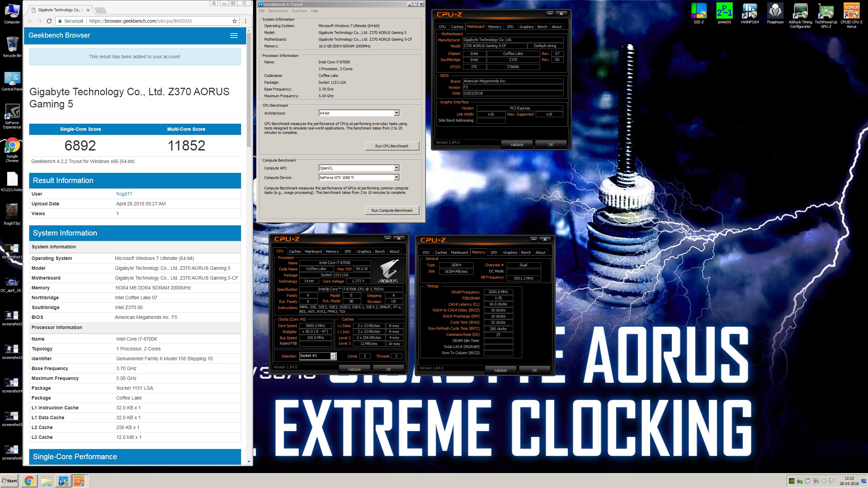
Task: Click the BIOS Date field 03/02/2018
Action: 513,93
